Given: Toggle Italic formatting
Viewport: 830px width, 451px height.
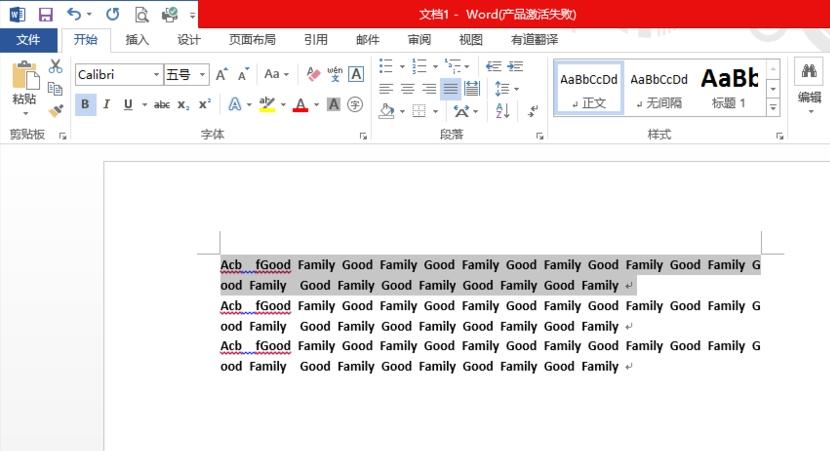Looking at the screenshot, I should (106, 104).
